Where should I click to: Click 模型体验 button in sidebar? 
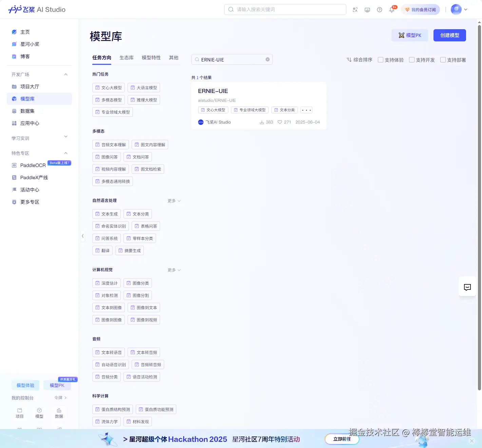[25, 385]
